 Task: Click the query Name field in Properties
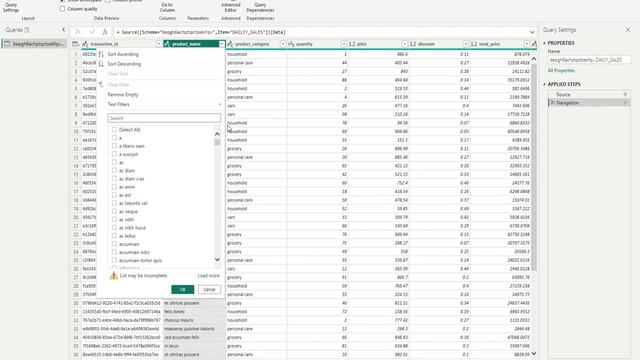point(589,60)
